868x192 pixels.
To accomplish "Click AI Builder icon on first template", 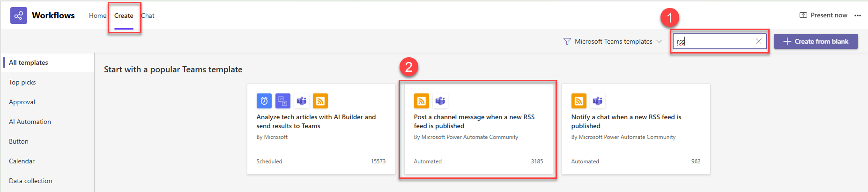I will pyautogui.click(x=283, y=101).
